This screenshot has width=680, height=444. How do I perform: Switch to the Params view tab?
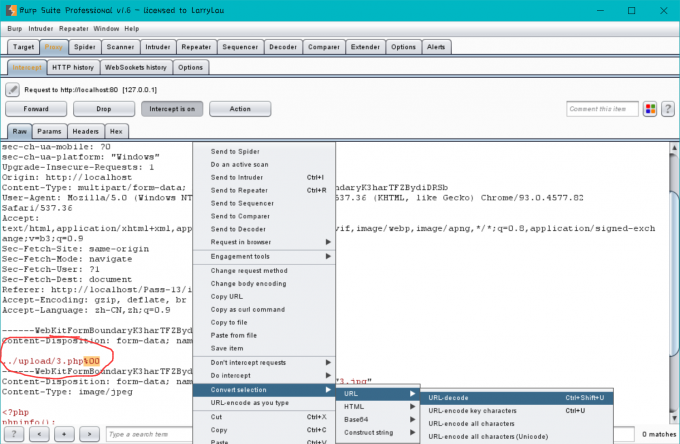pos(49,131)
